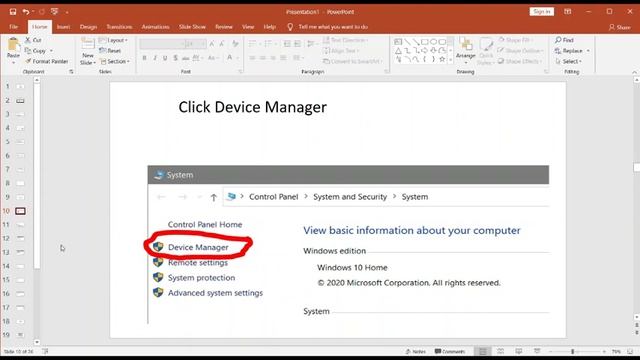
Task: Open ribbon display options icon
Action: [x=568, y=12]
